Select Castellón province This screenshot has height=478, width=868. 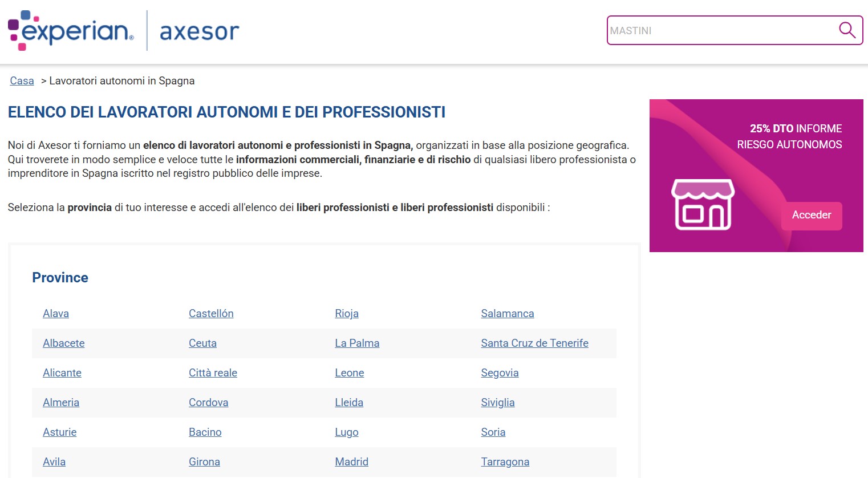[211, 314]
